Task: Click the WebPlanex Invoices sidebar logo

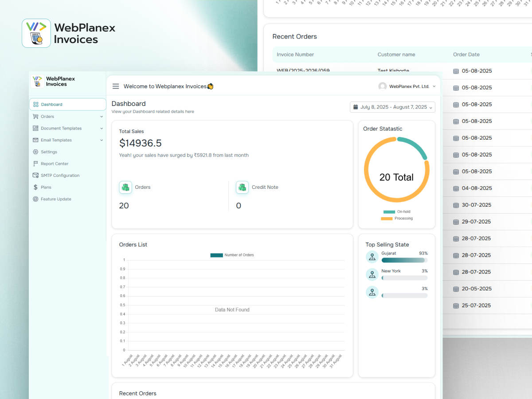Action: tap(54, 81)
